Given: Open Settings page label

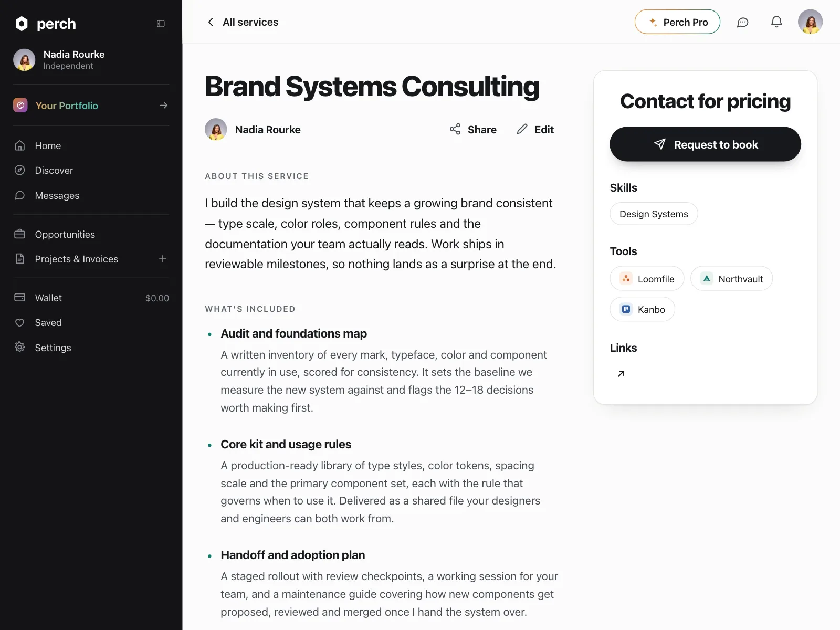Looking at the screenshot, I should pyautogui.click(x=53, y=348).
